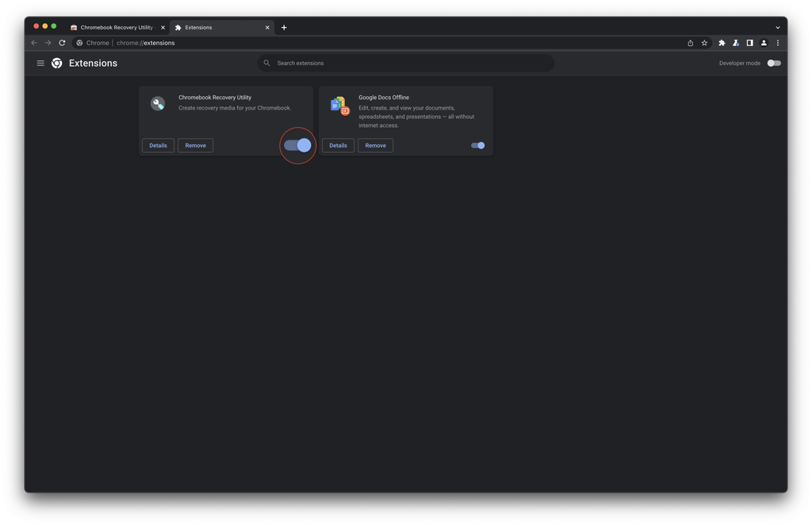Open the Extensions page hamburger menu
The height and width of the screenshot is (525, 812).
pos(40,63)
